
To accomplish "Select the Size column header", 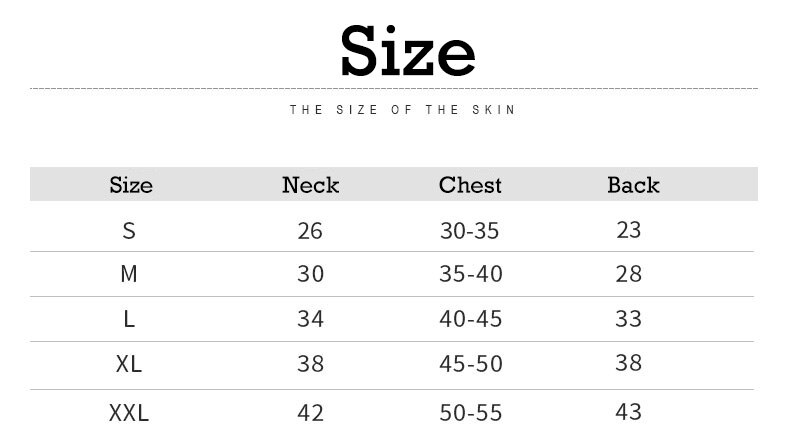I will [x=131, y=185].
